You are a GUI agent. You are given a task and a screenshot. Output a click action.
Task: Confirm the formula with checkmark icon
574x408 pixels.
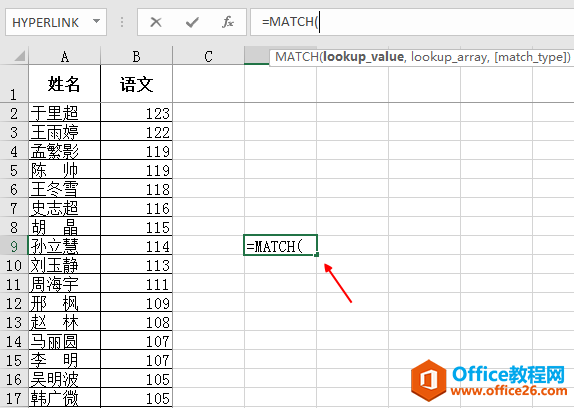[x=192, y=22]
